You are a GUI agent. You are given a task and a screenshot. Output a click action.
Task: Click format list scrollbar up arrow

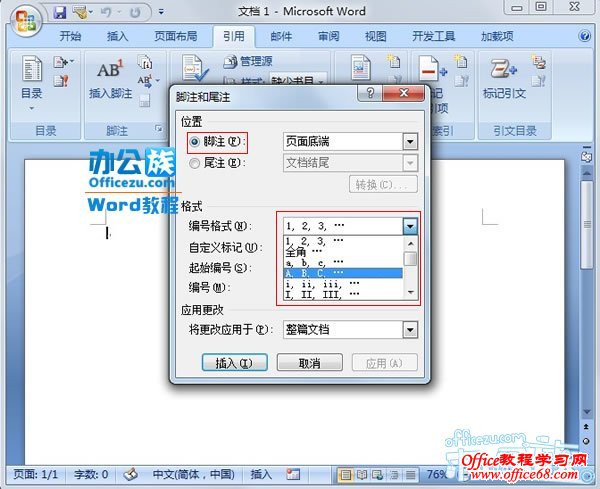[x=411, y=243]
